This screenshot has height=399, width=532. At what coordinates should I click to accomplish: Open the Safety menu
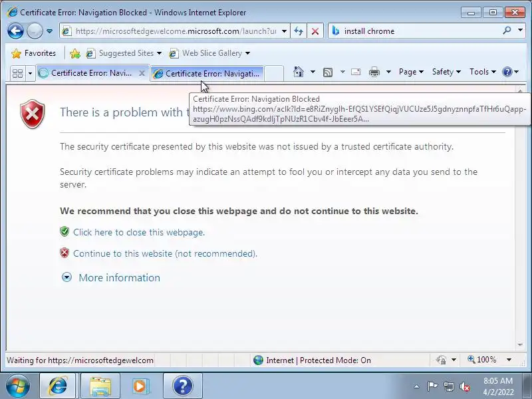pyautogui.click(x=446, y=72)
